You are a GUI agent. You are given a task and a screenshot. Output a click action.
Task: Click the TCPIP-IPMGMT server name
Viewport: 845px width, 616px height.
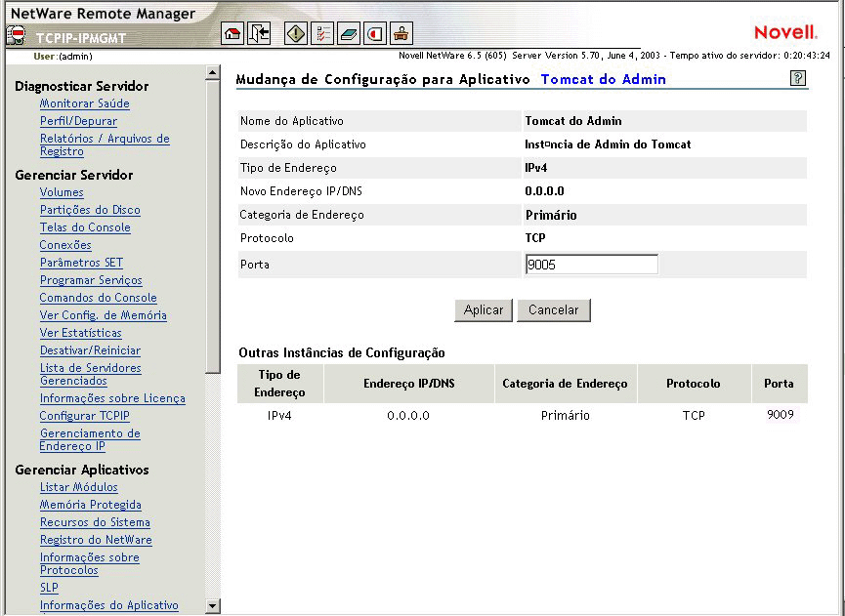click(x=81, y=38)
